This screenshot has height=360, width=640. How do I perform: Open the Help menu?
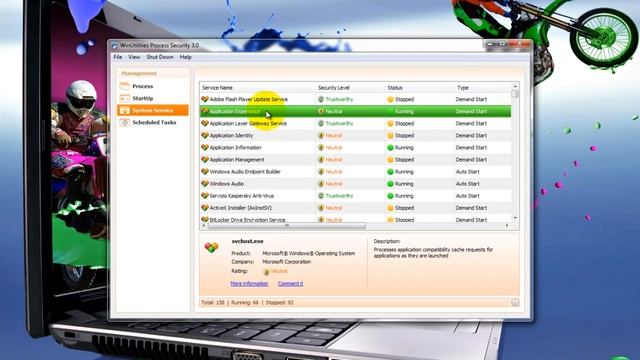pyautogui.click(x=185, y=57)
